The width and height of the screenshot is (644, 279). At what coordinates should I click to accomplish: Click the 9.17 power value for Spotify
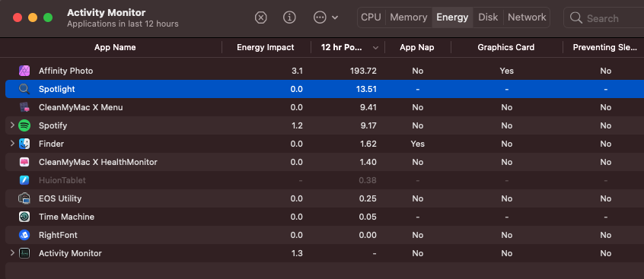pos(368,125)
